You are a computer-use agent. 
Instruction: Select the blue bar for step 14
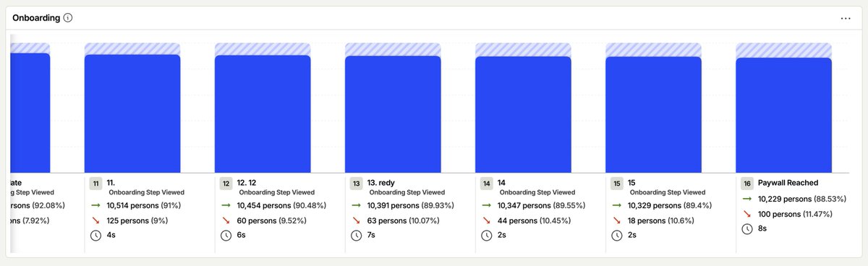coord(523,114)
